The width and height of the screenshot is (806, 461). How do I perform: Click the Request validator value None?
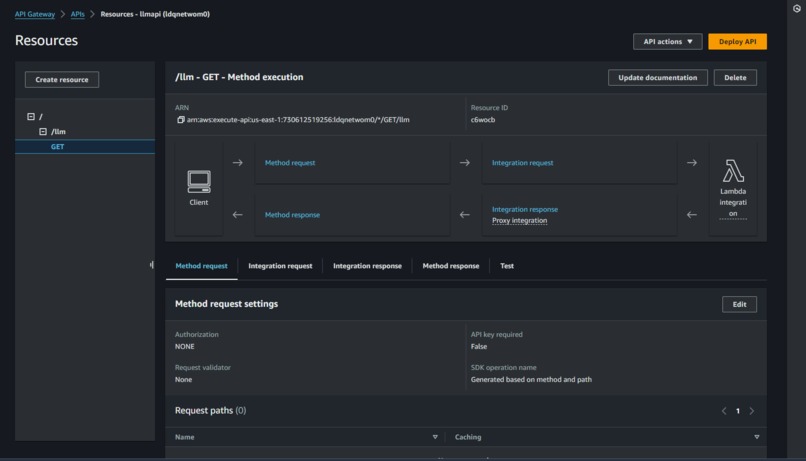coord(183,379)
